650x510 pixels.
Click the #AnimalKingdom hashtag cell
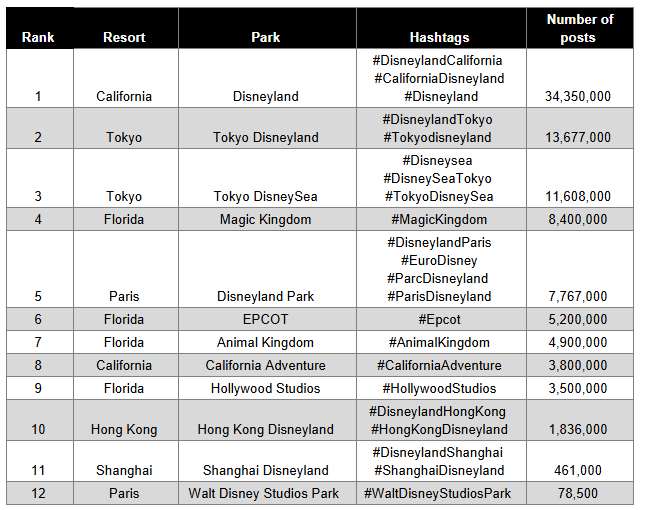point(441,342)
